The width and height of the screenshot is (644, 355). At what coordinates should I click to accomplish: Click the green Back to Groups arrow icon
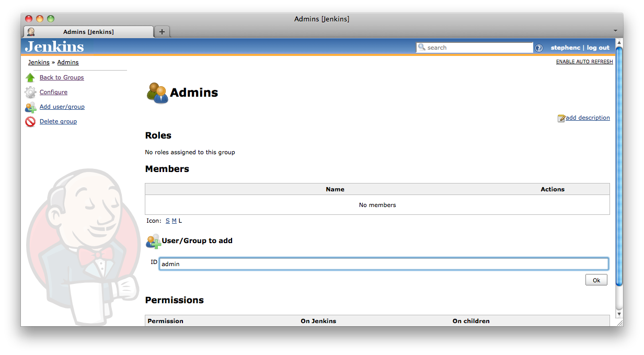[30, 77]
